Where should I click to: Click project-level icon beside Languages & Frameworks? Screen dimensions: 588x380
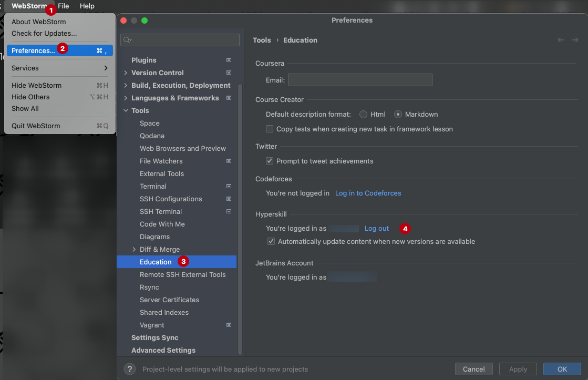pos(229,98)
